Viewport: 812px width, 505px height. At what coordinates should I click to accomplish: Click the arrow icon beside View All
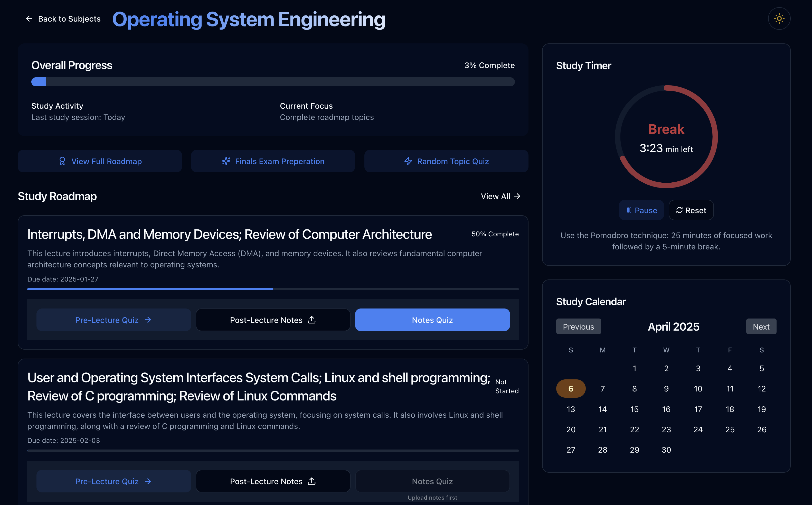517,196
